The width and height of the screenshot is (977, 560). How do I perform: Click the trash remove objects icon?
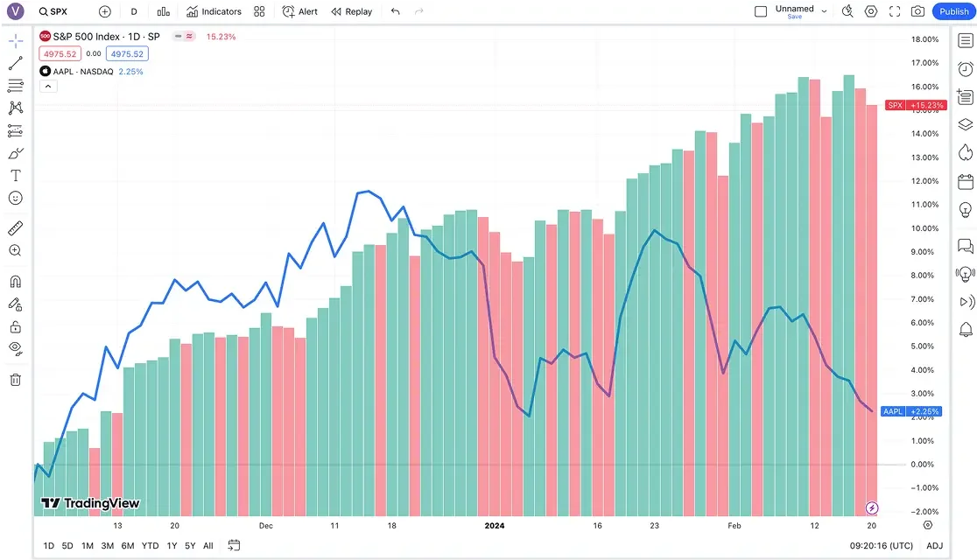(x=16, y=380)
